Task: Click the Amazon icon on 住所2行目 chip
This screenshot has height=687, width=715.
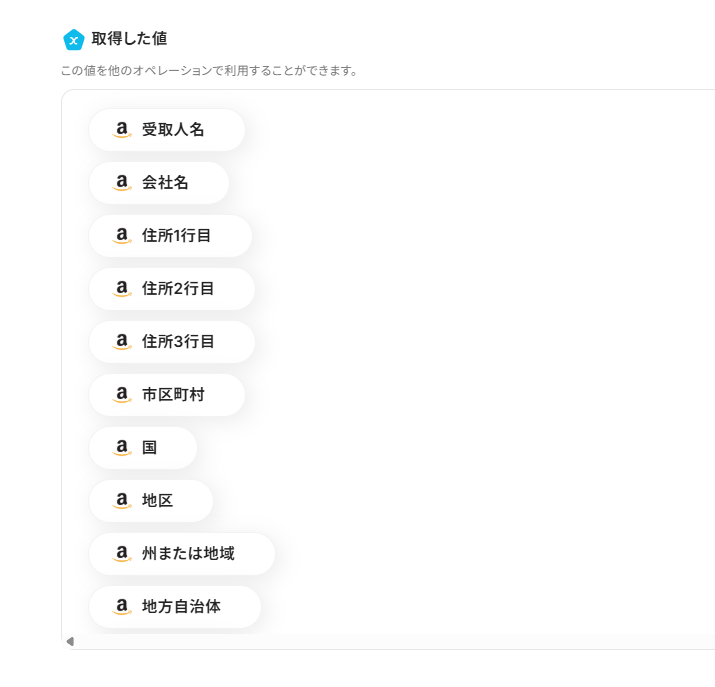Action: click(x=122, y=289)
